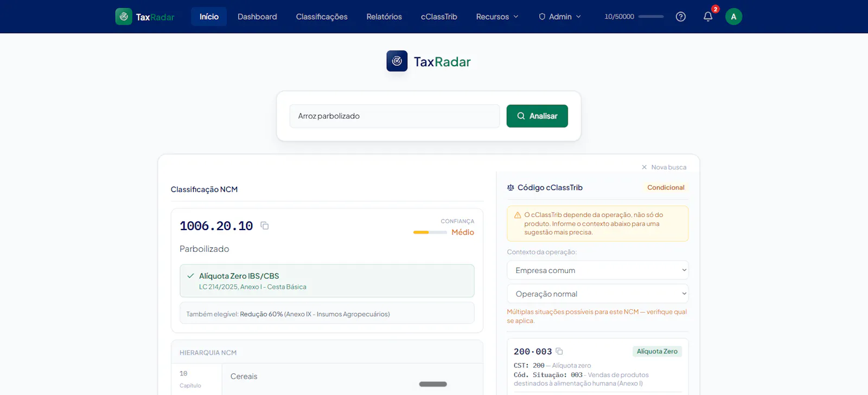This screenshot has width=868, height=395.
Task: Click the Parboilizado description text
Action: point(205,249)
